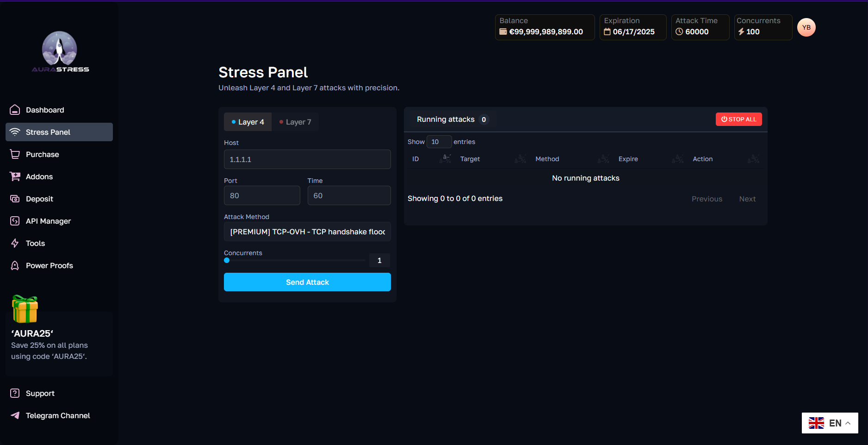Viewport: 868px width, 445px height.
Task: Open the Purchase menu item
Action: click(59, 154)
